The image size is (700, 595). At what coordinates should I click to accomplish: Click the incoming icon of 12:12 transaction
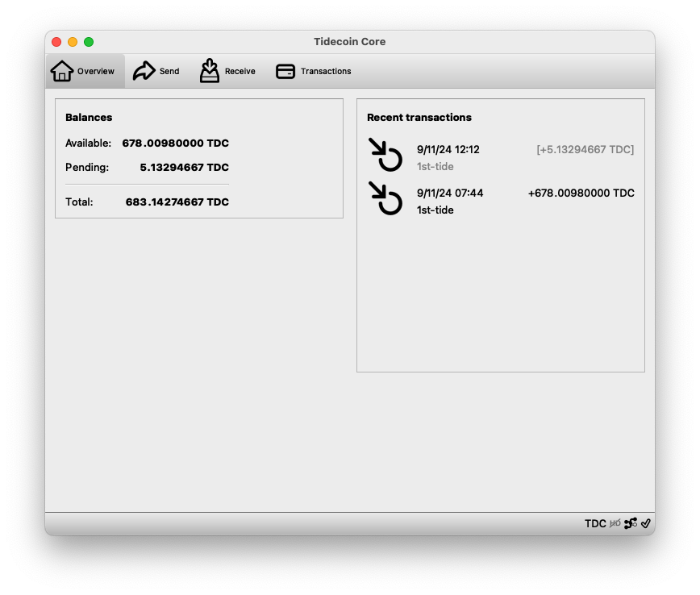(x=385, y=155)
